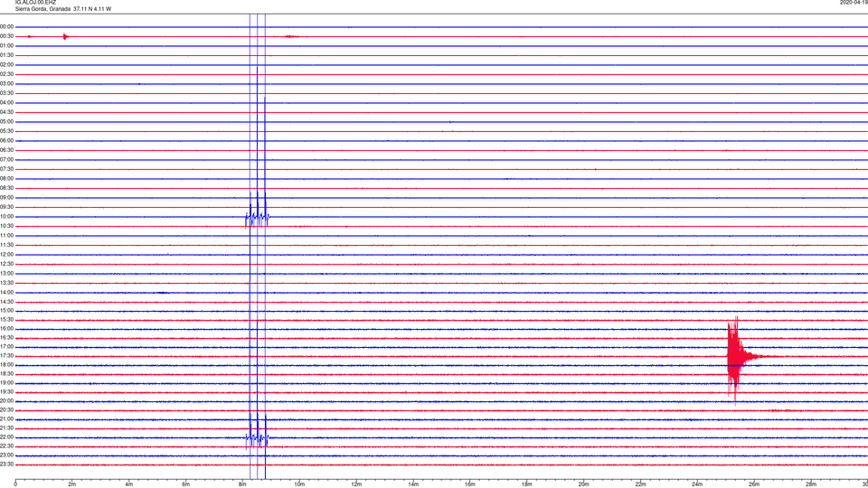Click the Sierra Gorda, Granada location label

click(42, 9)
